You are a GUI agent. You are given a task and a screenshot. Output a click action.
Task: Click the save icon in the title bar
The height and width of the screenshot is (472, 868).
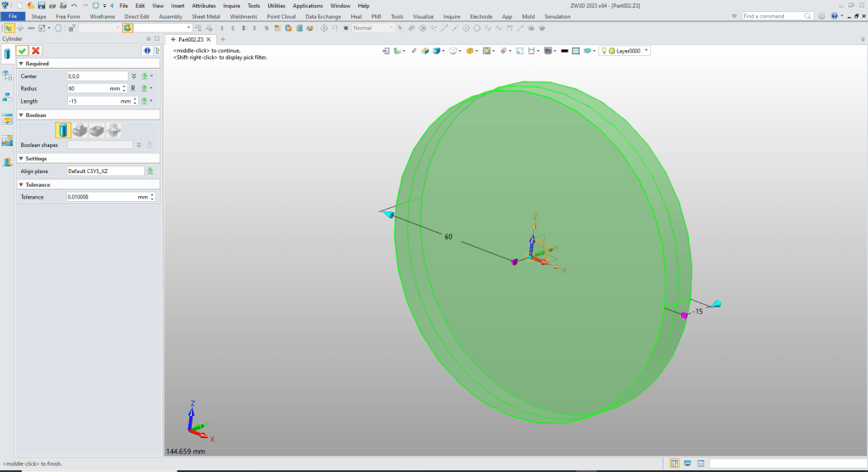41,6
